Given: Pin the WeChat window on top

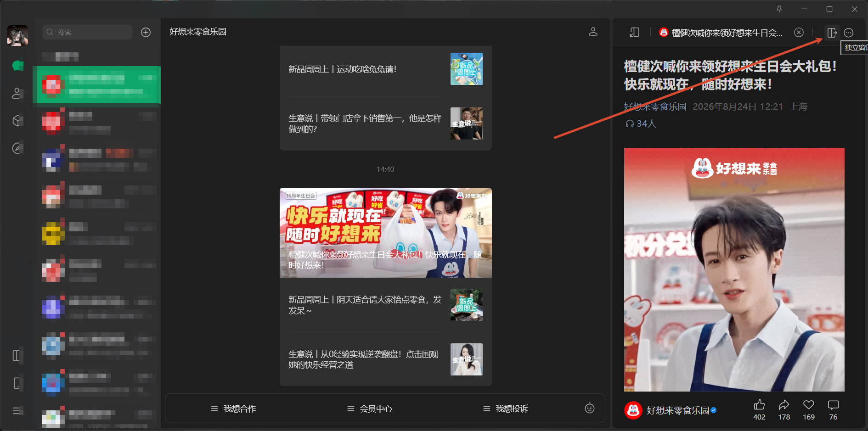Looking at the screenshot, I should pos(779,9).
